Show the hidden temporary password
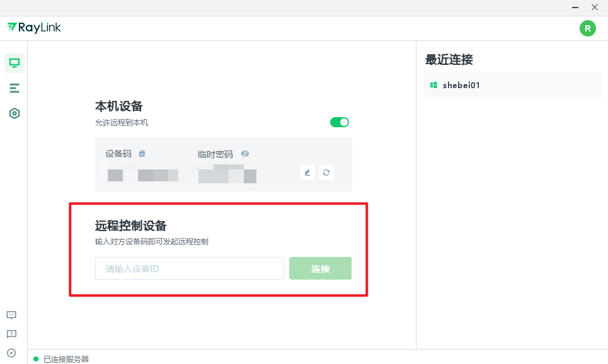608x364 pixels. [x=245, y=153]
